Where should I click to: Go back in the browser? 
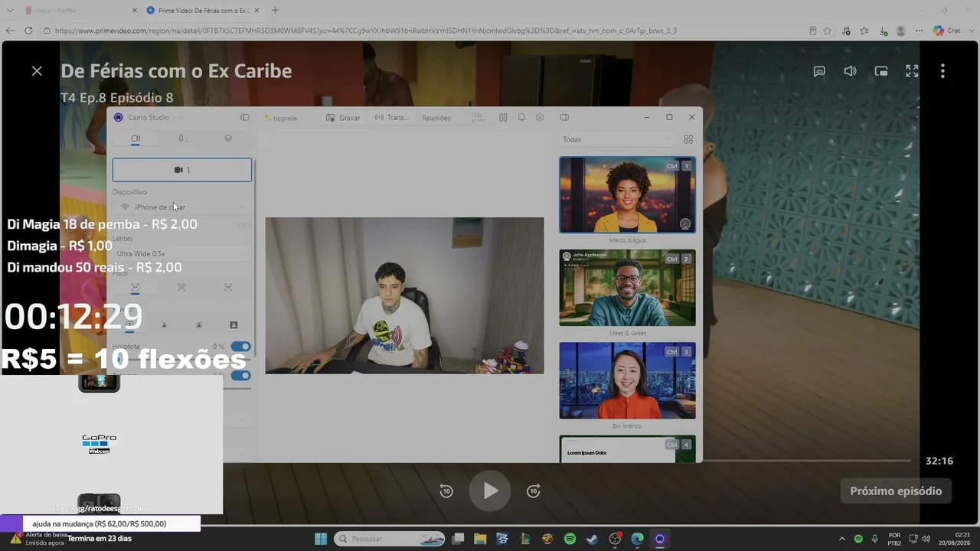tap(10, 31)
